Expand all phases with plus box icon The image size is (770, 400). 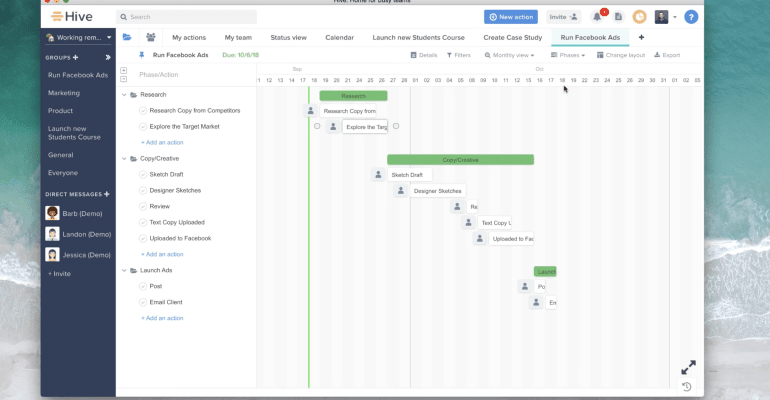click(x=123, y=70)
